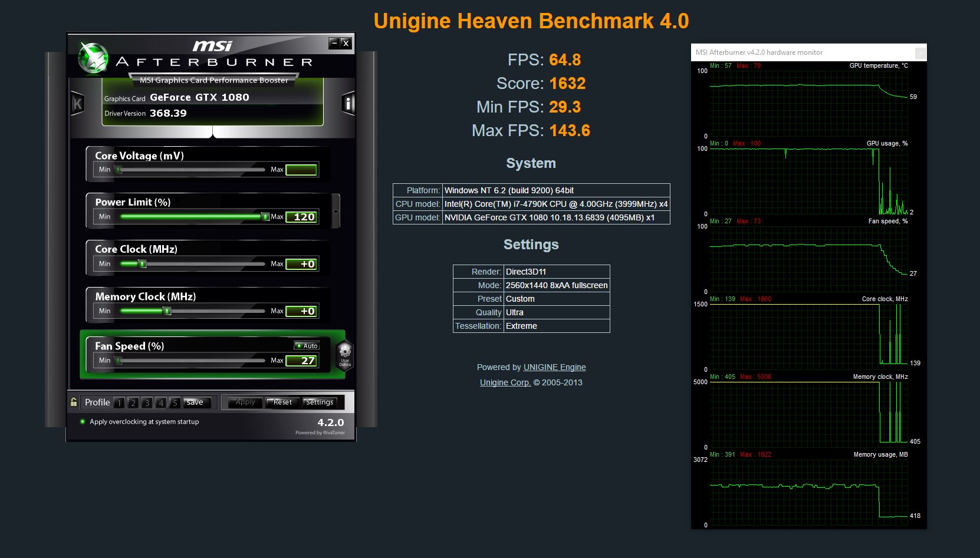
Task: Toggle Apply overclocking at system startup
Action: [x=140, y=422]
